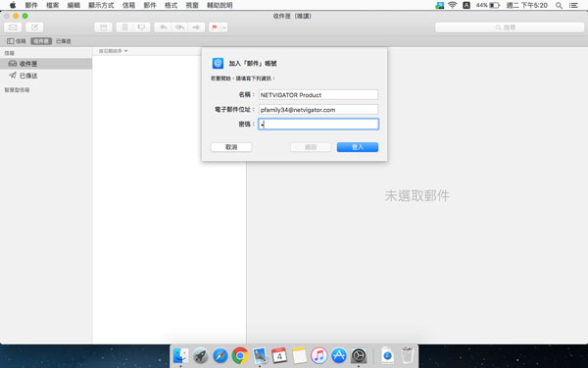The height and width of the screenshot is (368, 588).
Task: Click the Archive toolbar icon
Action: click(x=103, y=27)
